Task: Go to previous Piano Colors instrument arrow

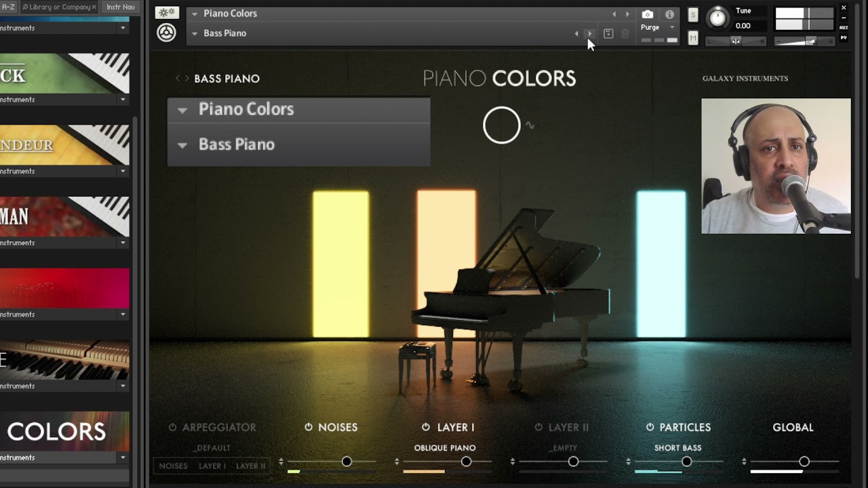Action: 614,14
